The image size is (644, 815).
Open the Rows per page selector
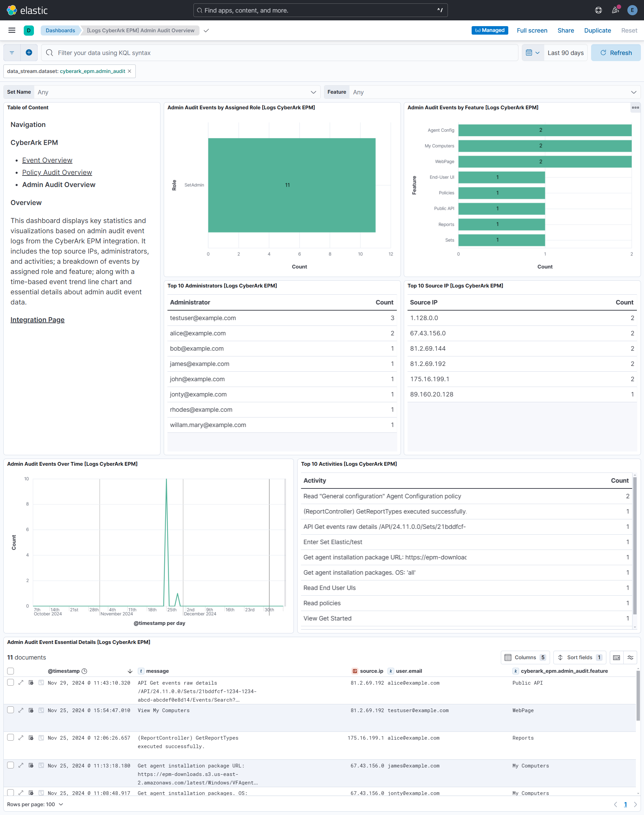pos(35,804)
